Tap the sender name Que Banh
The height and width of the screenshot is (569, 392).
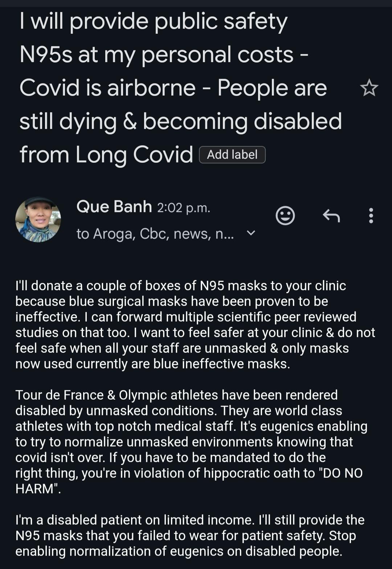[x=114, y=207]
